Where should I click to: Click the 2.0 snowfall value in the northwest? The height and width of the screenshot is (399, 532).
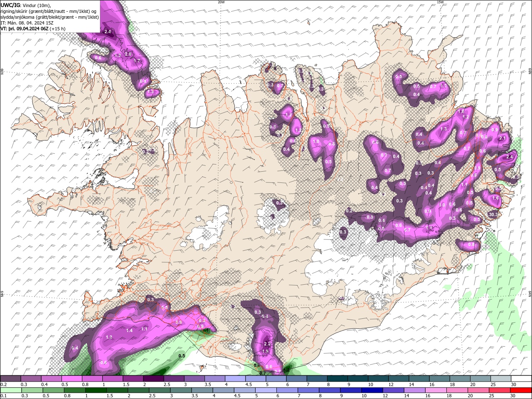click(x=128, y=54)
